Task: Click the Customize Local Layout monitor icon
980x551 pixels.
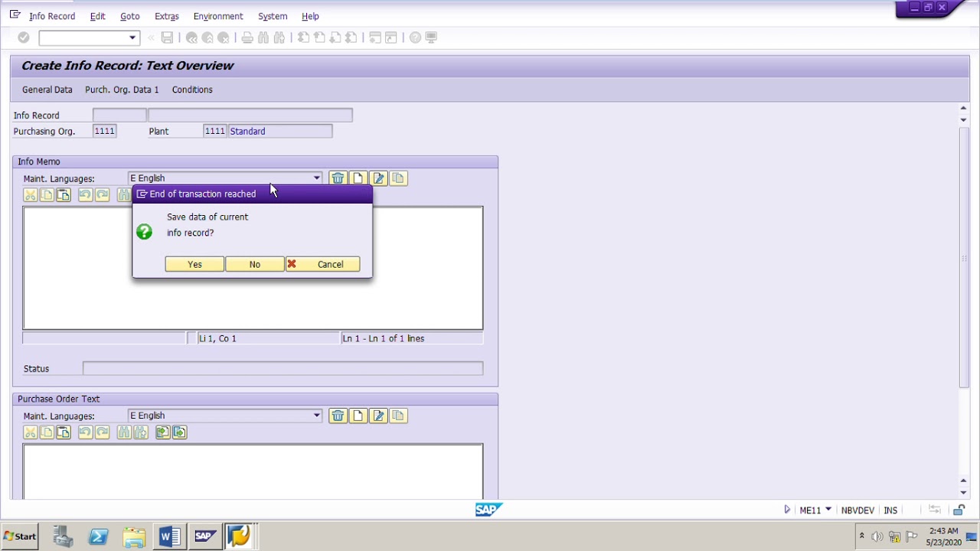Action: 431,37
